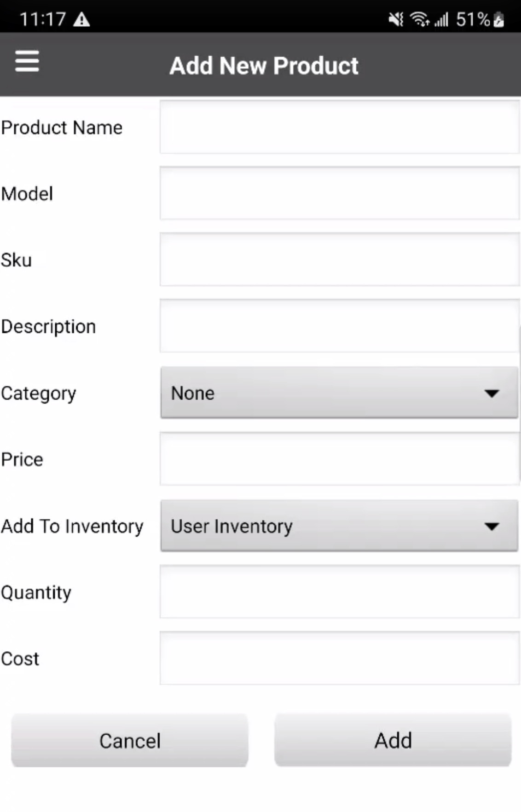Viewport: 521px width, 812px height.
Task: Tap the cellular signal bars icon
Action: click(x=441, y=20)
